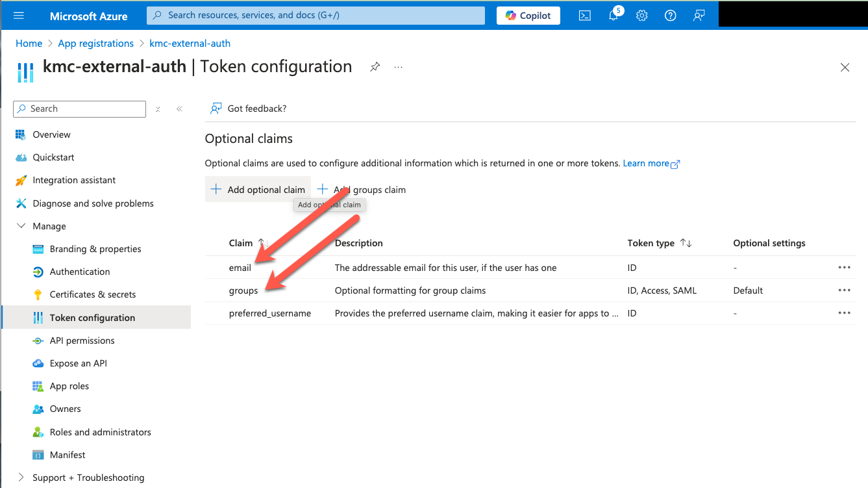Open Cloud Shell from the top bar
This screenshot has width=868, height=488.
tap(584, 15)
